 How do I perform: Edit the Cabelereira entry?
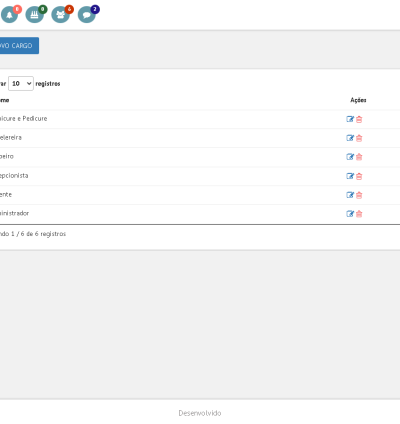[350, 138]
